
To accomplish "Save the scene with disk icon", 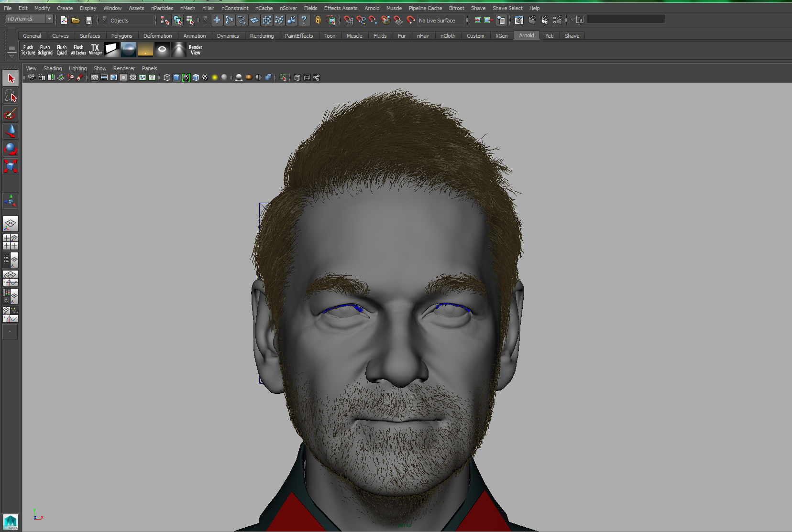I will (x=89, y=20).
